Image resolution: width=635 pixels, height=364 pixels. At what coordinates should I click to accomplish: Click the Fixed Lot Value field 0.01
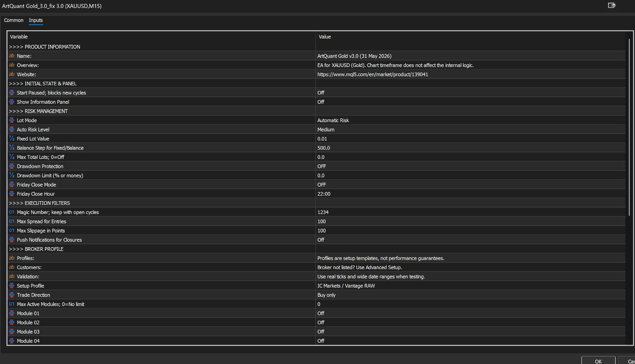click(471, 139)
